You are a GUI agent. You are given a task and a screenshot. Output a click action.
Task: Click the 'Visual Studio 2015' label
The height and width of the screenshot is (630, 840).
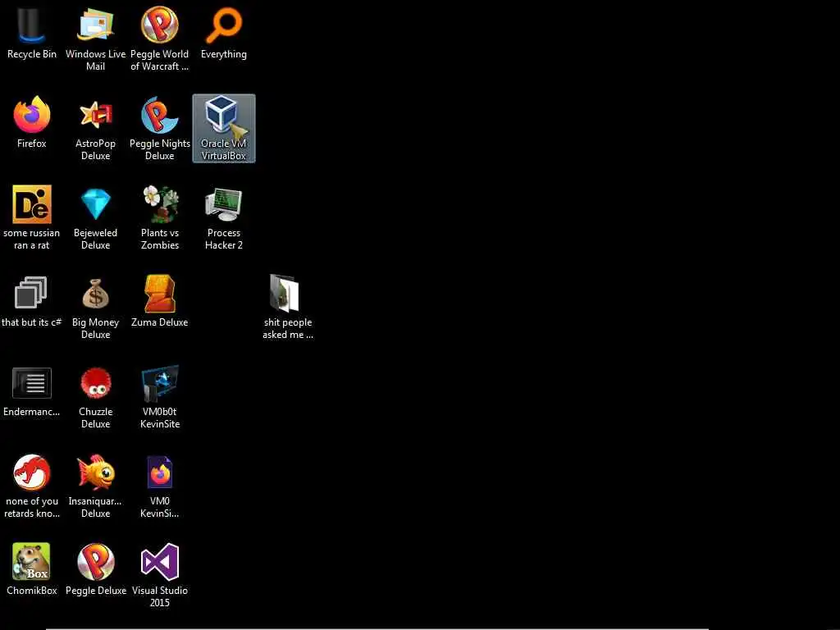[160, 596]
